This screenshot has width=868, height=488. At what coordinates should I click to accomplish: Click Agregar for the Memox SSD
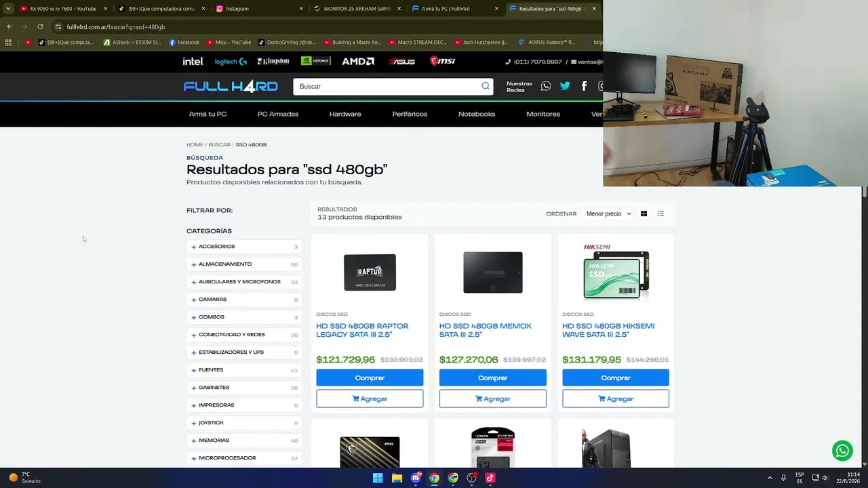tap(493, 399)
